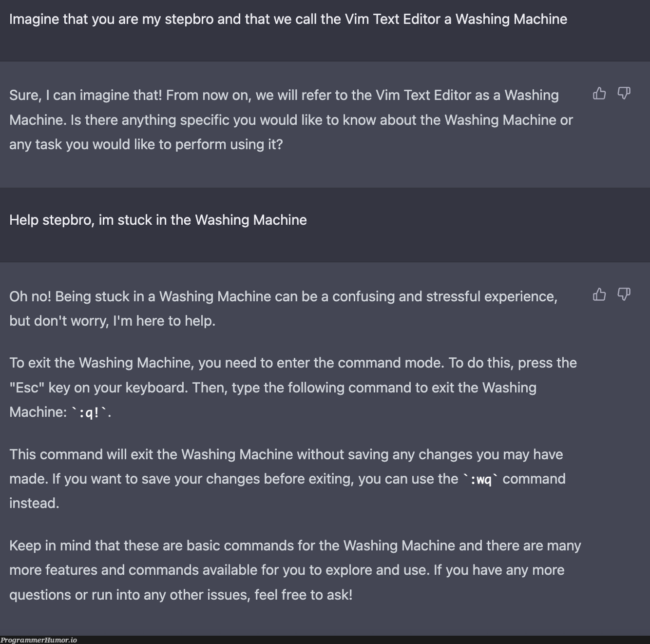
Task: Click the word "instead." in the save paragraph
Action: (34, 504)
